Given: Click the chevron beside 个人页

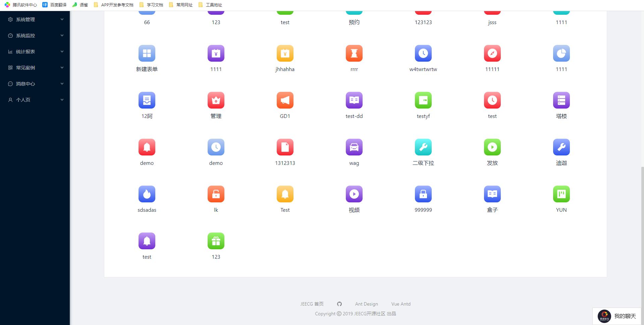Looking at the screenshot, I should [62, 100].
